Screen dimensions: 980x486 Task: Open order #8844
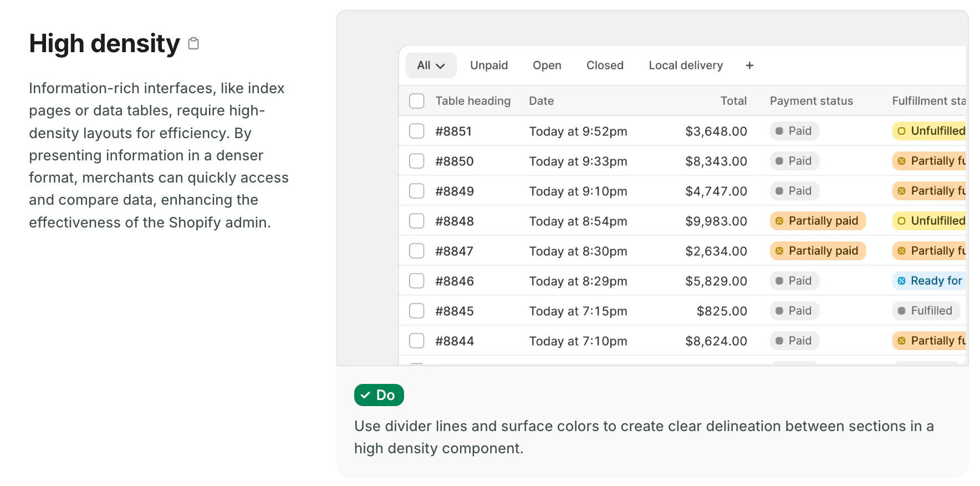click(455, 341)
